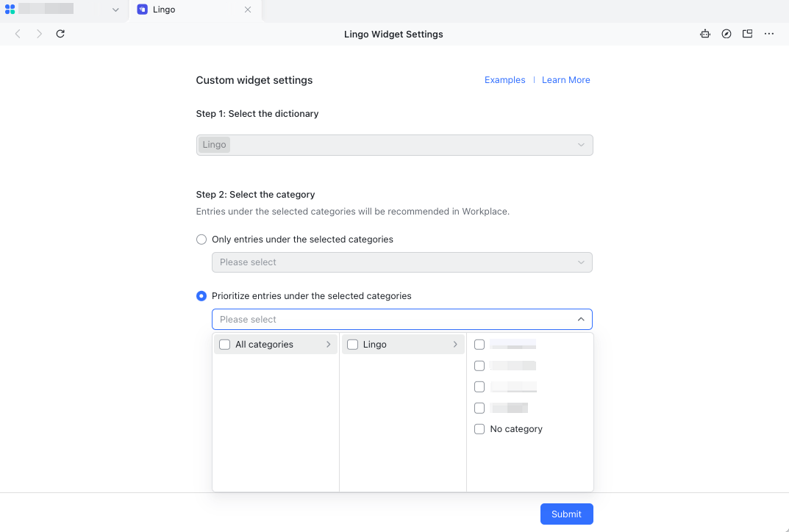The width and height of the screenshot is (789, 532).
Task: Click the Lingo app icon on the tab
Action: (x=141, y=10)
